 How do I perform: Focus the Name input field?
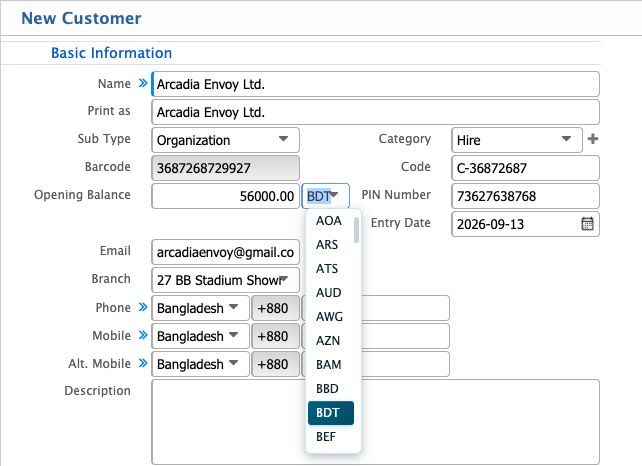click(375, 84)
